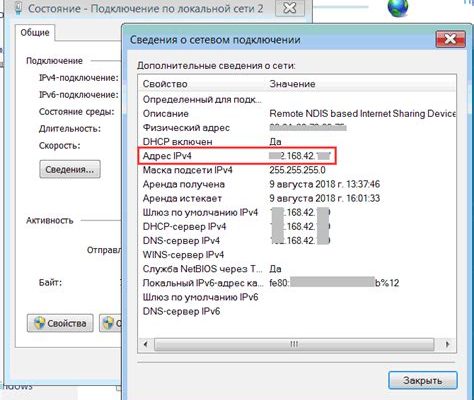474x400 pixels.
Task: Click the network adapter icon in Состояние title bar
Action: 19,8
